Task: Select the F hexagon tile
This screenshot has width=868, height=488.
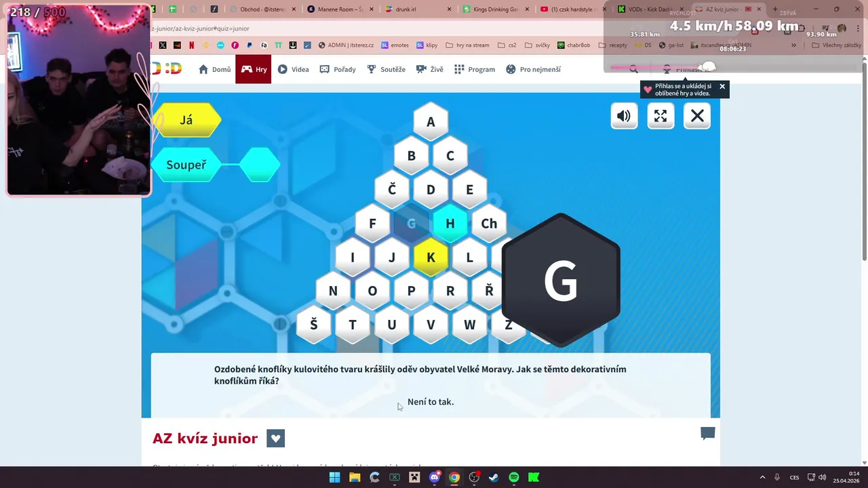Action: [372, 224]
